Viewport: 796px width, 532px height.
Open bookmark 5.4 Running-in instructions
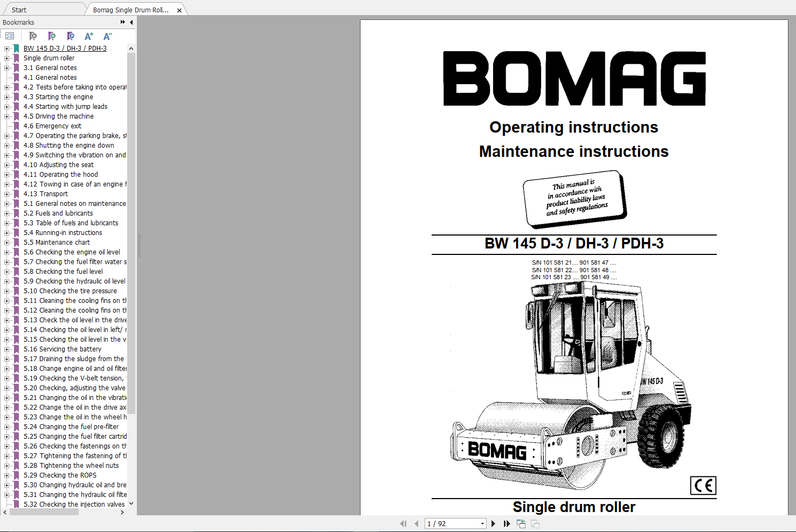63,233
